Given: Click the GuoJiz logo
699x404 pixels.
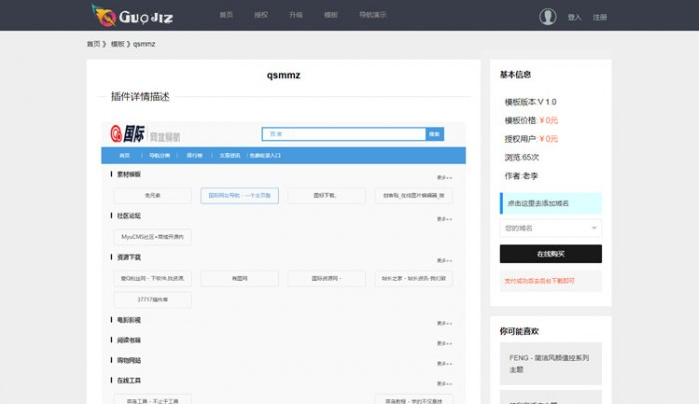Looking at the screenshot, I should click(x=132, y=16).
